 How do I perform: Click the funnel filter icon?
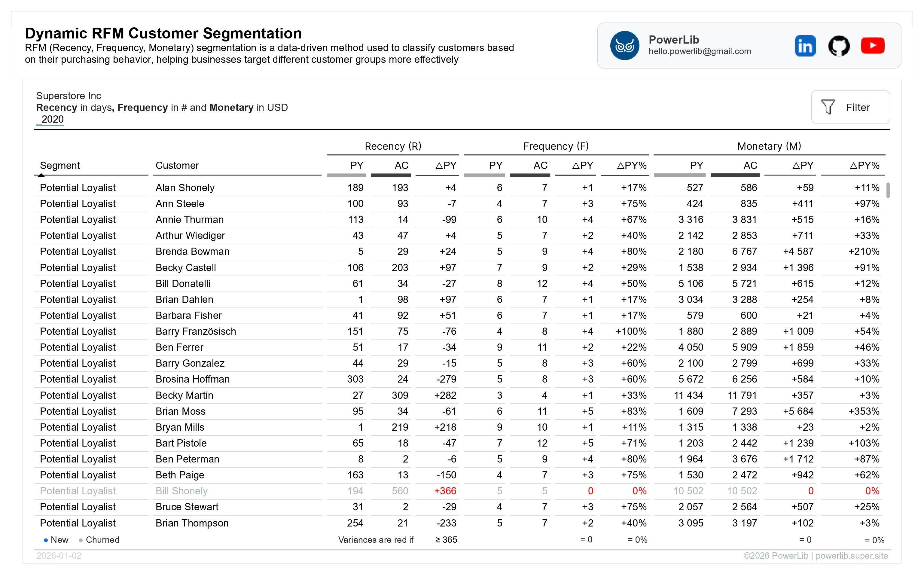coord(828,107)
